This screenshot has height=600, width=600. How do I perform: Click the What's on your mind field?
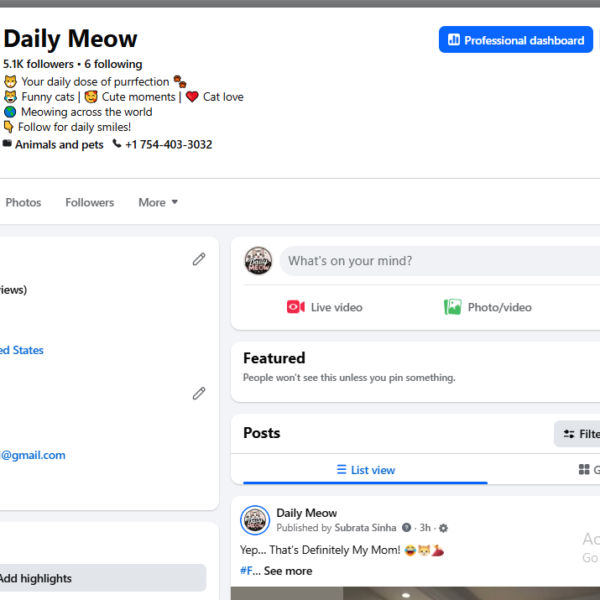[440, 261]
